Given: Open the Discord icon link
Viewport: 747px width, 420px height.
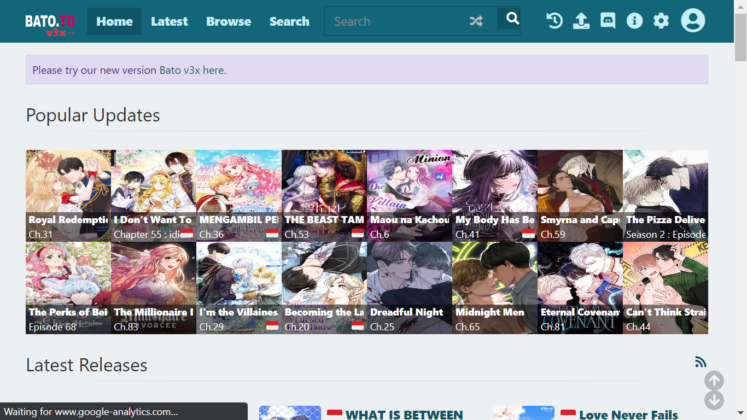Looking at the screenshot, I should click(607, 21).
